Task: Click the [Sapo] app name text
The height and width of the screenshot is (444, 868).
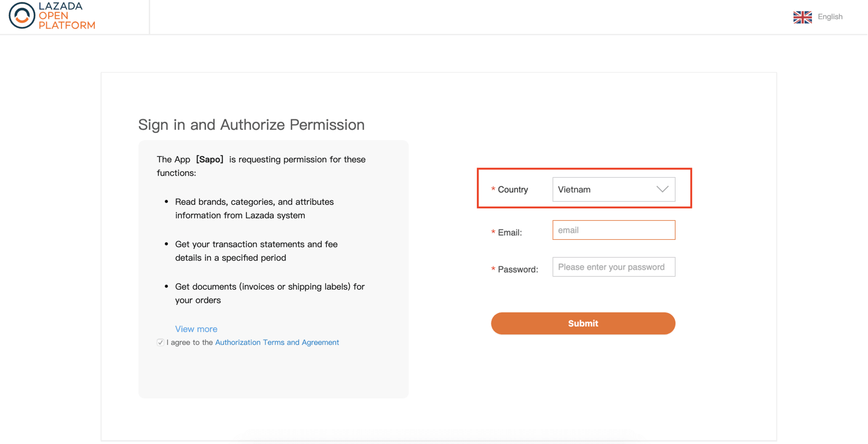Action: (210, 159)
